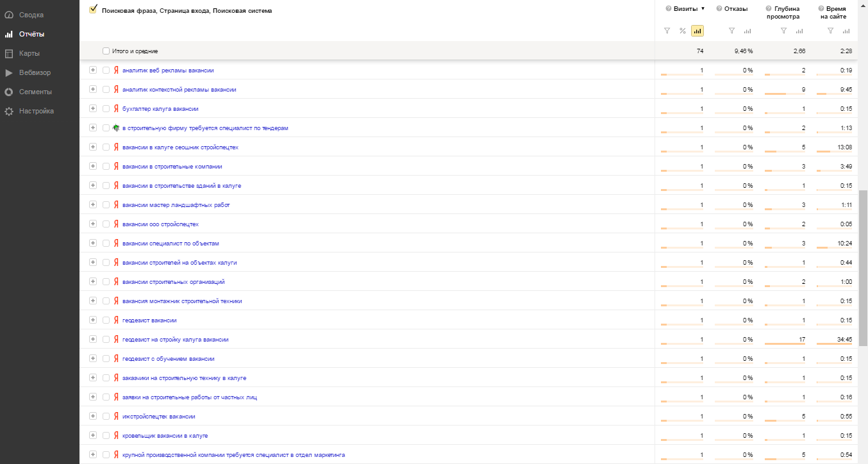Click the time value 34:45
Image resolution: width=868 pixels, height=464 pixels.
pyautogui.click(x=844, y=340)
